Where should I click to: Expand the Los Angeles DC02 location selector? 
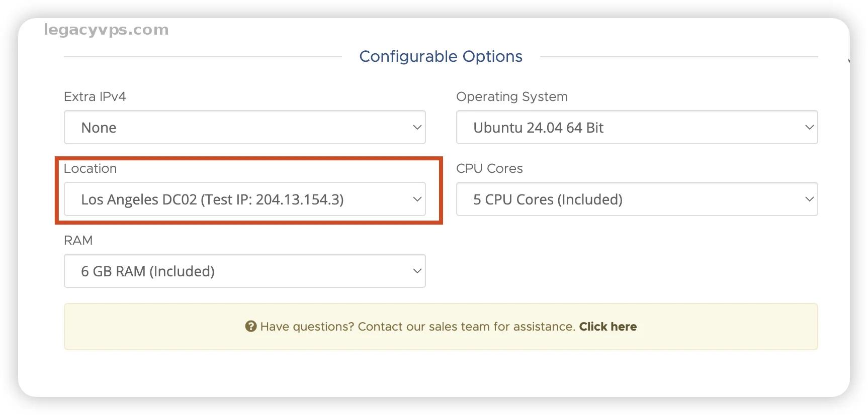coord(244,199)
